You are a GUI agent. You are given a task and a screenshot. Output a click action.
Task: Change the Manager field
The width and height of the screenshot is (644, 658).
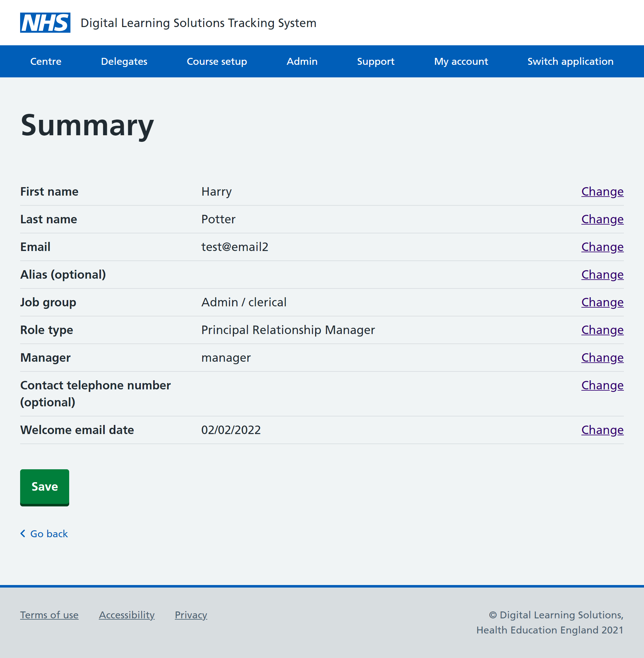coord(602,358)
